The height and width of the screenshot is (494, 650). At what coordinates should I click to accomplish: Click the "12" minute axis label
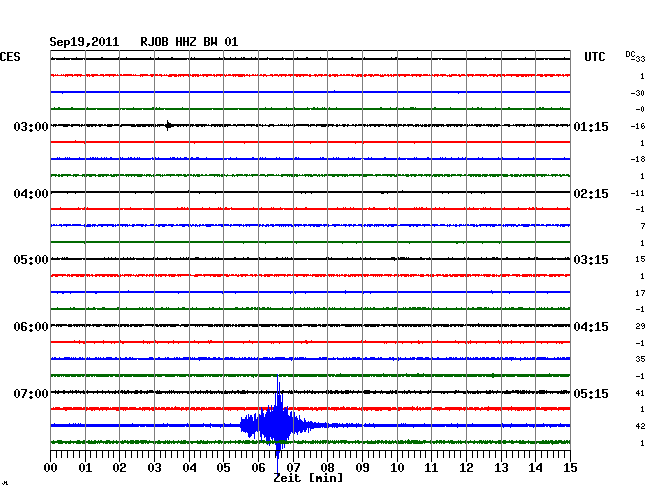(466, 468)
